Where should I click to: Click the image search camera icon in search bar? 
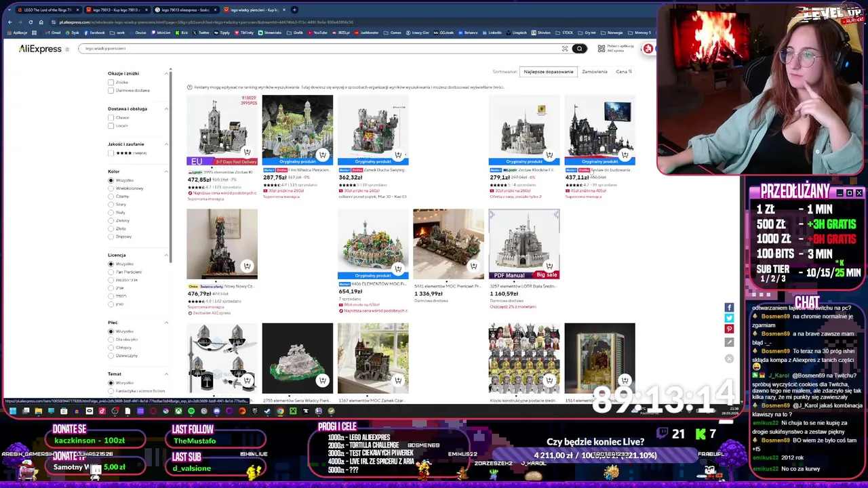pyautogui.click(x=564, y=49)
